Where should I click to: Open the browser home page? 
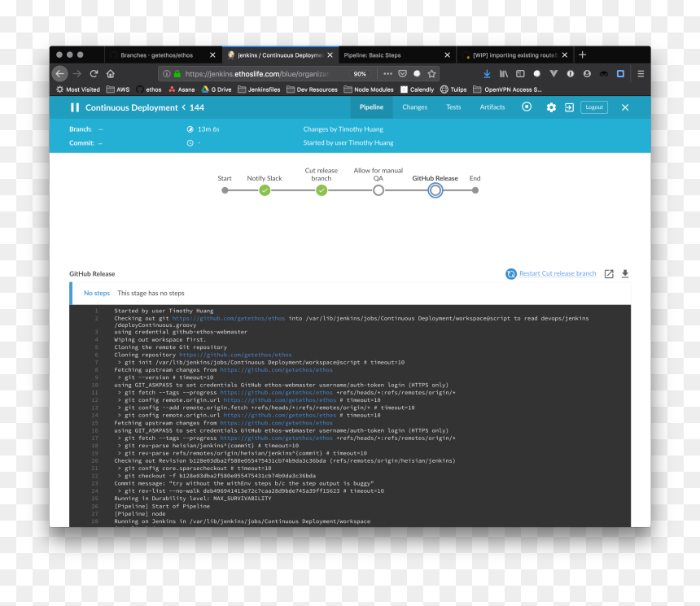pyautogui.click(x=111, y=74)
